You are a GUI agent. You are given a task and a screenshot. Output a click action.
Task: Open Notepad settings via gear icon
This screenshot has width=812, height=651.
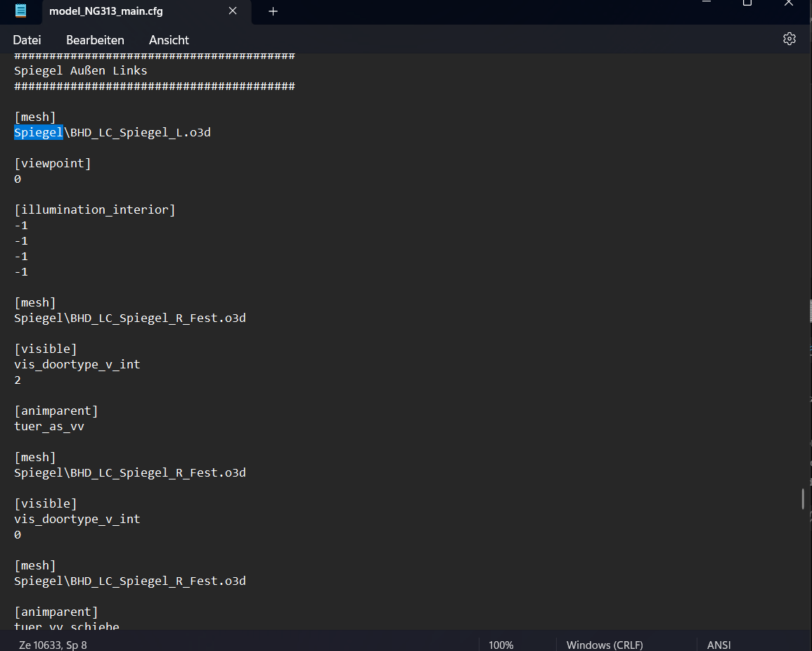click(x=789, y=39)
